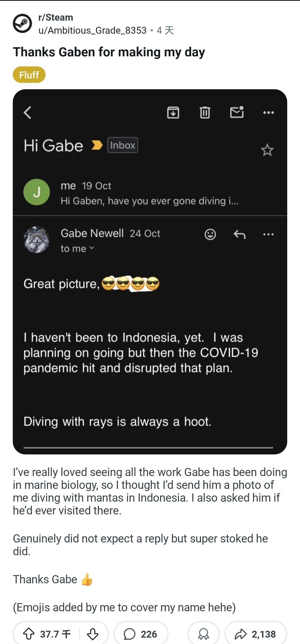Select the yellow Fluff flair tag
Image resolution: width=300 pixels, height=644 pixels.
pyautogui.click(x=29, y=75)
